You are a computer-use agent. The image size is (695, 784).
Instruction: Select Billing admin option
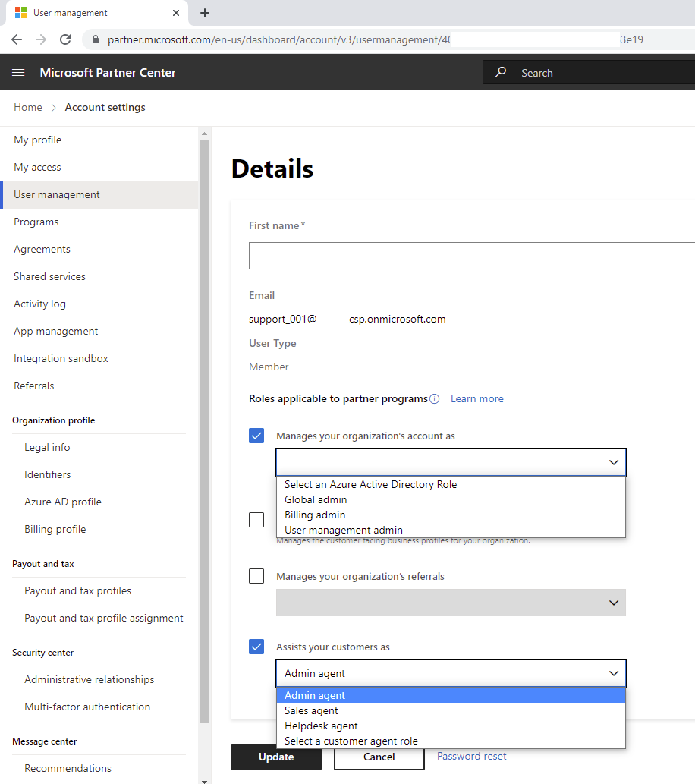(x=451, y=515)
